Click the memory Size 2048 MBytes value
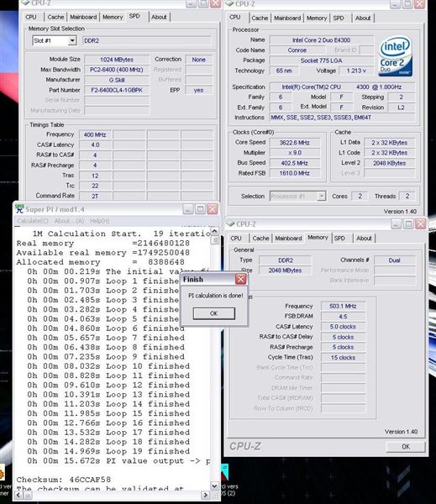The height and width of the screenshot is (504, 436). pos(285,270)
